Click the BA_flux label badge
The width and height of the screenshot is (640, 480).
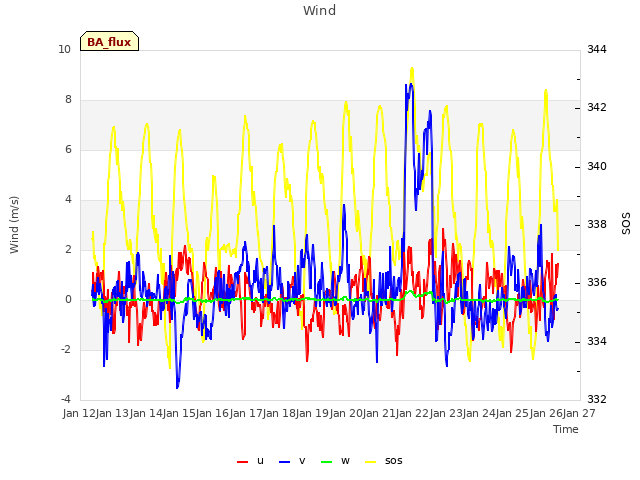tap(109, 41)
